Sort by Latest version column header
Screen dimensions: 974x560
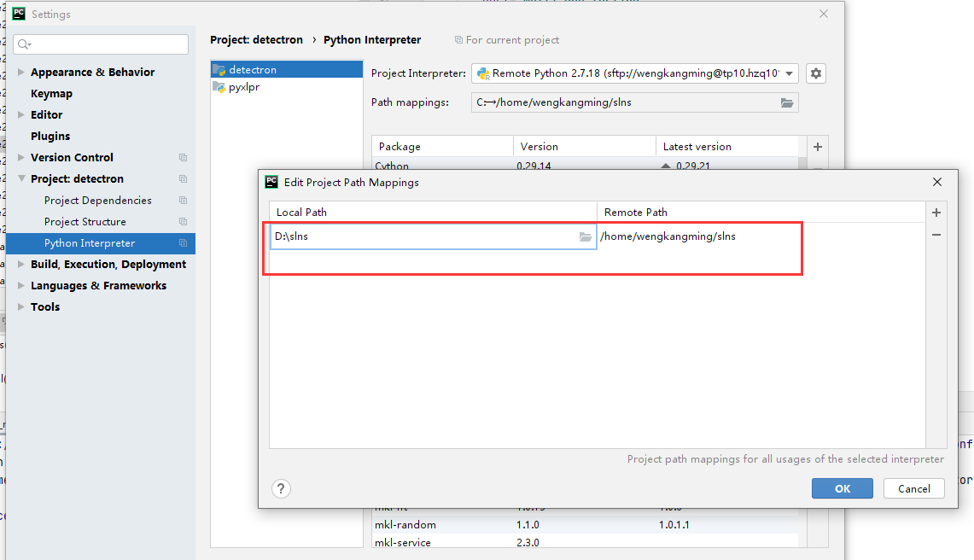tap(726, 147)
